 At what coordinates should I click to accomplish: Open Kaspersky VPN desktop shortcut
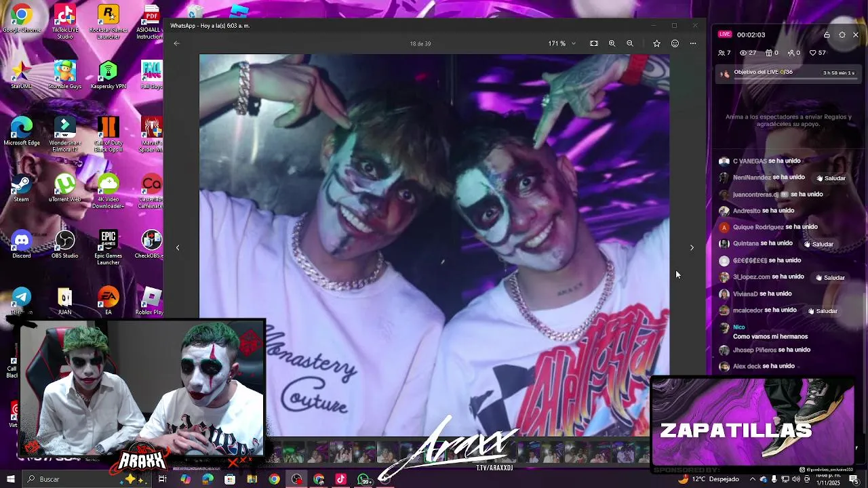(x=108, y=75)
